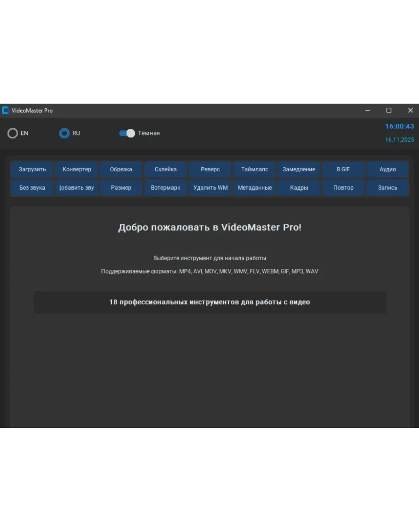The width and height of the screenshot is (419, 532).
Task: Open the Таймлапс tool
Action: click(255, 170)
